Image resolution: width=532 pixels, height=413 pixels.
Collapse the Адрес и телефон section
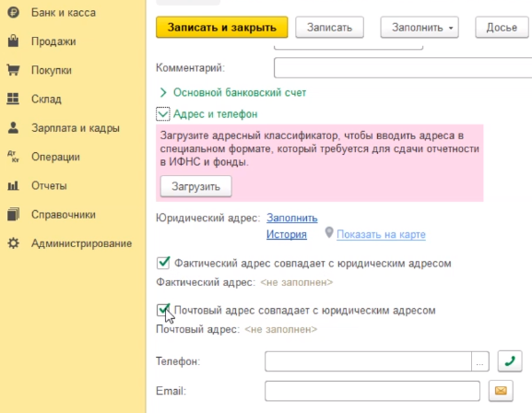pos(163,114)
